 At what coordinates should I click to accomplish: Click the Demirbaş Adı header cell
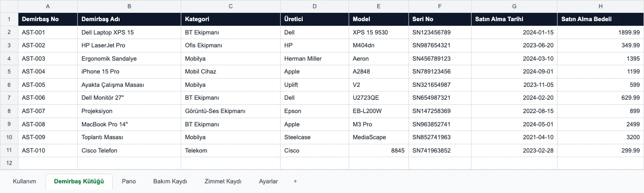coord(129,19)
